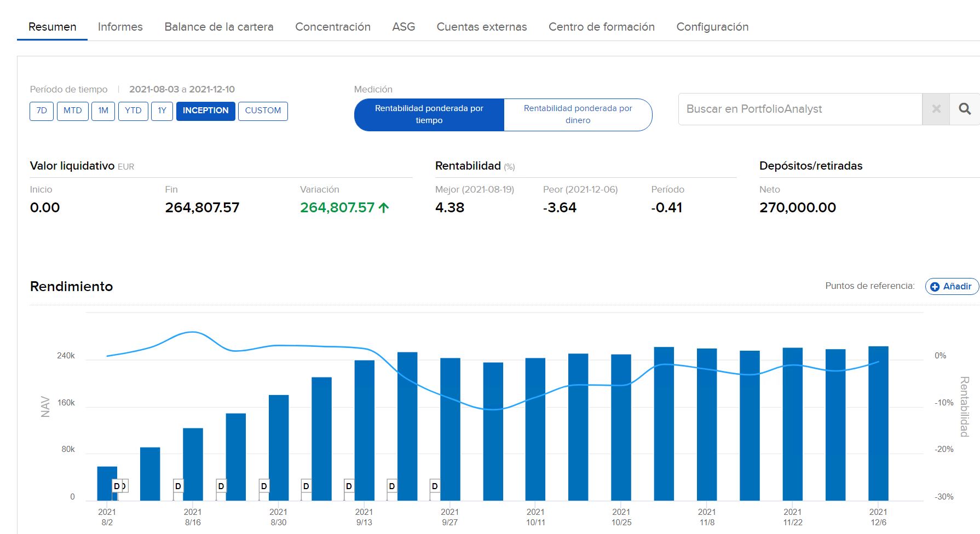This screenshot has height=534, width=980.
Task: Go to Balance de la cartera tab
Action: coord(218,27)
